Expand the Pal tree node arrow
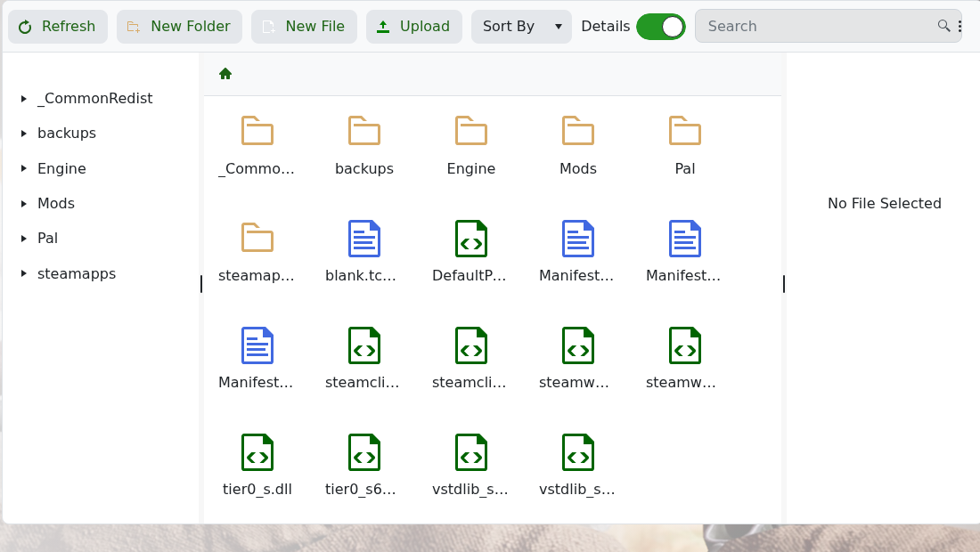 (x=23, y=239)
